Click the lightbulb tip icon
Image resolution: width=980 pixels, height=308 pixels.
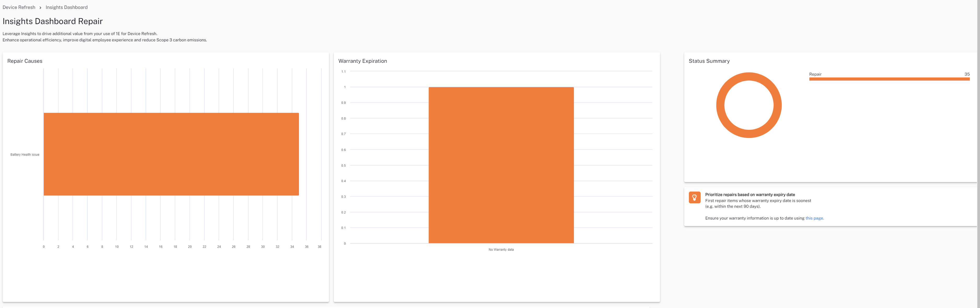[x=694, y=197]
